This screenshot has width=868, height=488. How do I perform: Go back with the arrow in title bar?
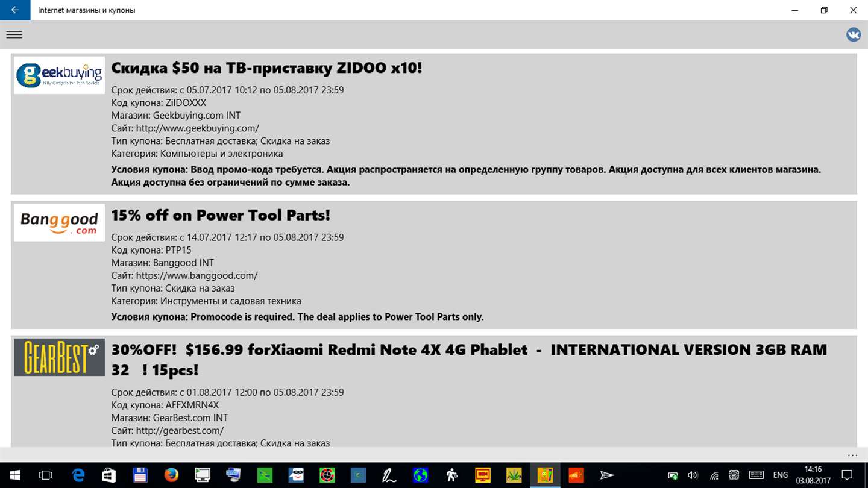click(15, 10)
